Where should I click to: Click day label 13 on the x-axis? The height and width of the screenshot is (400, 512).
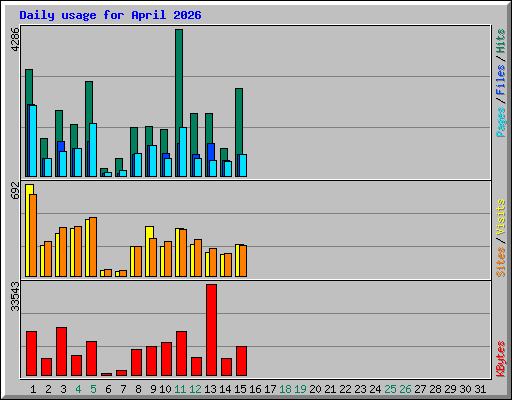(x=210, y=389)
